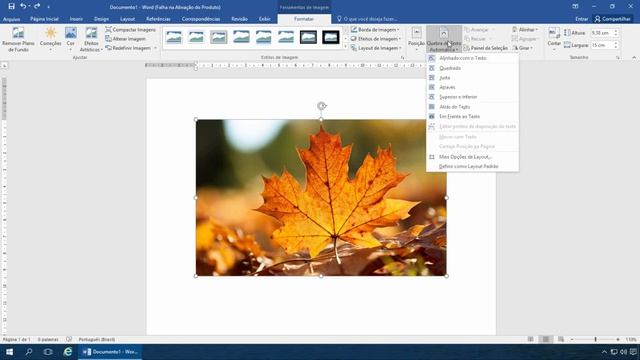Expand Redefinir Imagem arrow
Screen dimensions: 640x360
156,48
